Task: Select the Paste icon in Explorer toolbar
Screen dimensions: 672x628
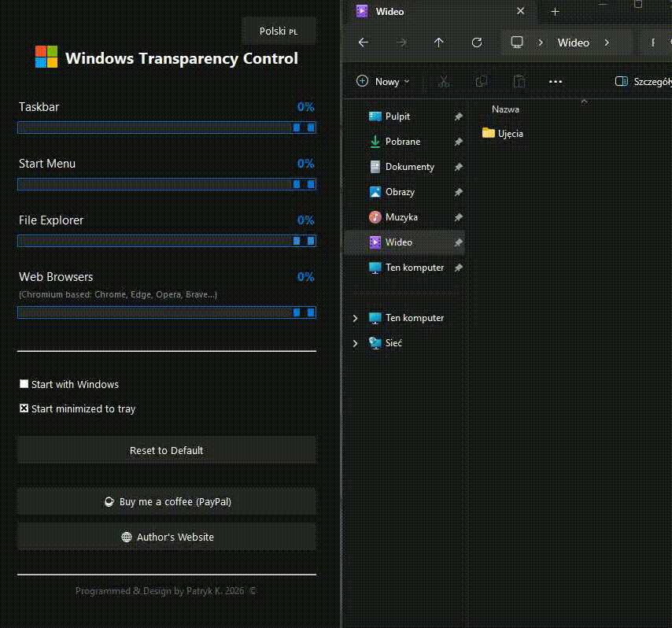Action: pyautogui.click(x=519, y=81)
